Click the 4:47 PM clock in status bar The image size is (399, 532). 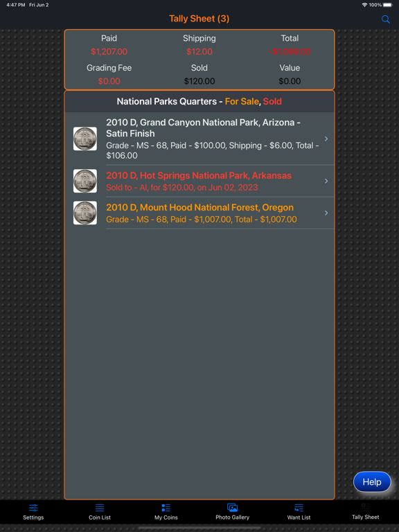[x=16, y=5]
